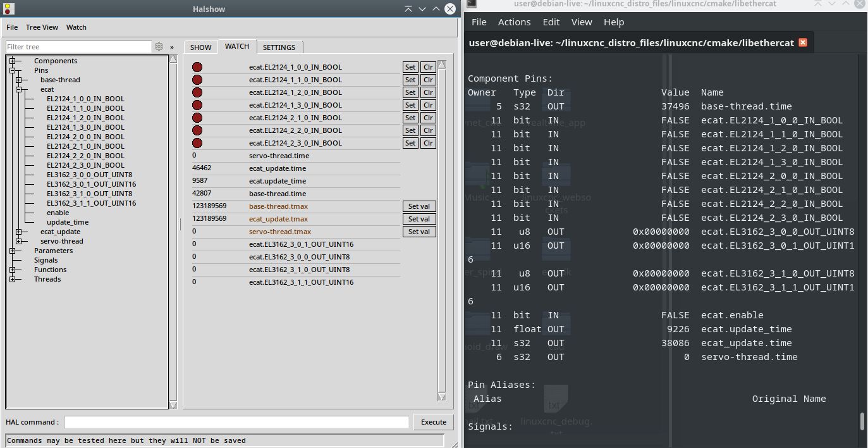Screen dimensions: 868x448
Task: Click the double-arrow icon beside the gear
Action: (x=172, y=47)
